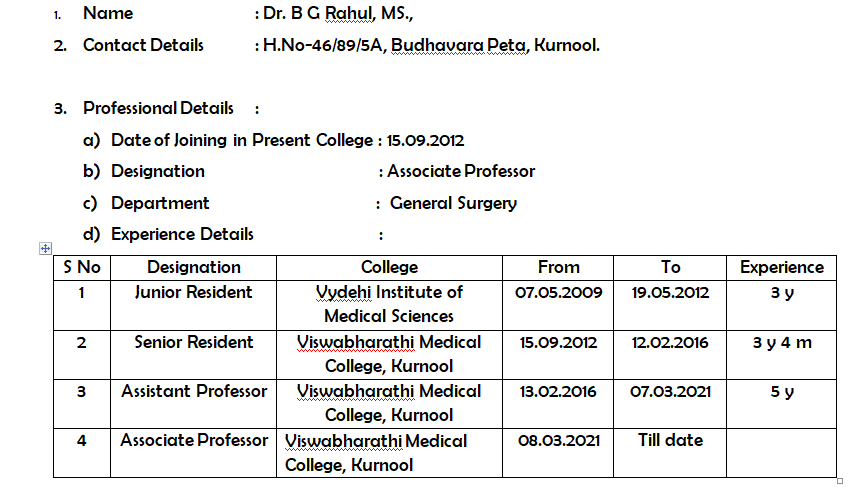Screen dimensions: 860x502
Task: Click the table move handle icon
Action: (x=46, y=249)
